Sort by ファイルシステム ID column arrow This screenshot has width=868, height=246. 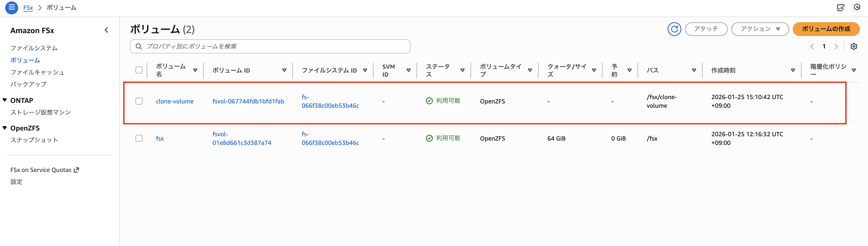click(365, 70)
